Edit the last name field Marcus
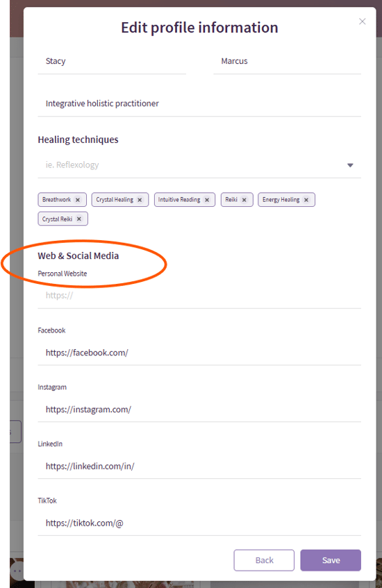382x588 pixels. [x=287, y=62]
